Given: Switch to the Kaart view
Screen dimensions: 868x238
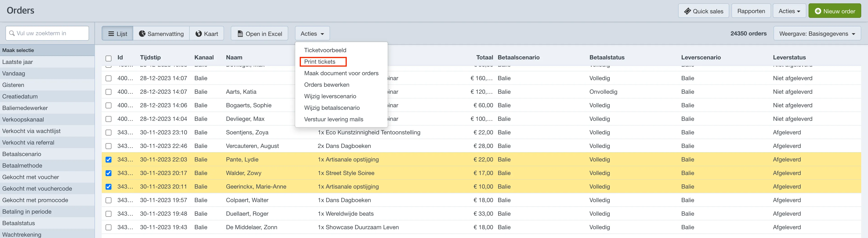Looking at the screenshot, I should point(207,34).
